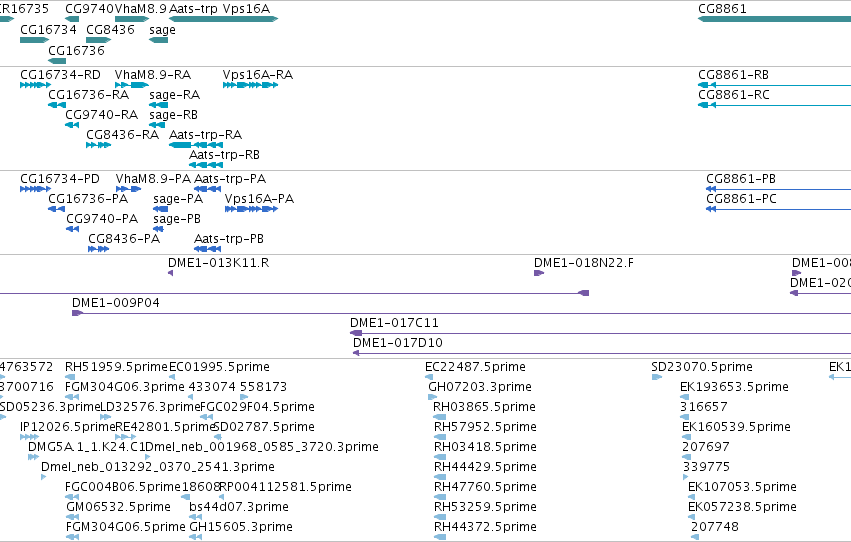This screenshot has width=851, height=542.
Task: Click the sage gene name
Action: (x=162, y=30)
